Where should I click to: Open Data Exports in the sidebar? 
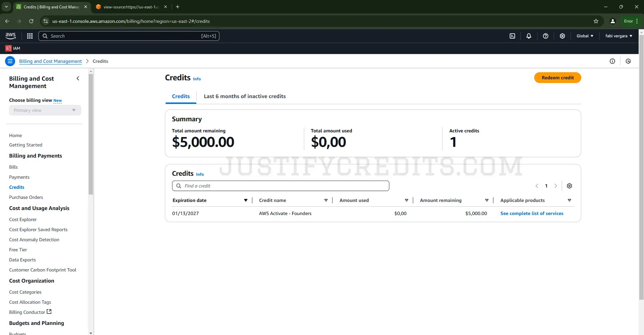22,260
